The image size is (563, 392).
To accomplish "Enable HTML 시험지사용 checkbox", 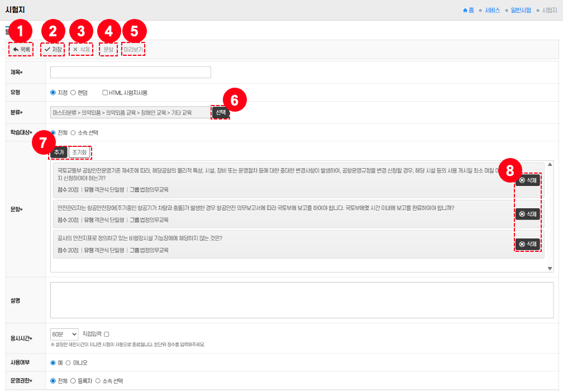I will (x=106, y=93).
